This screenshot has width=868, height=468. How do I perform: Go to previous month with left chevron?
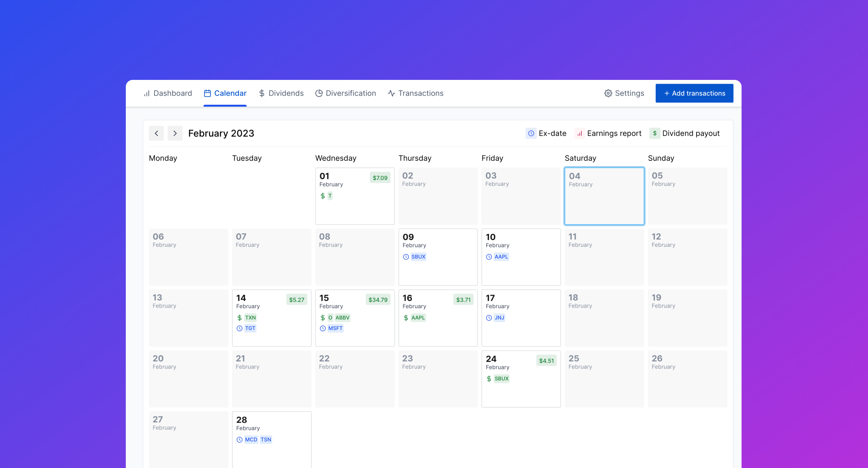coord(156,133)
